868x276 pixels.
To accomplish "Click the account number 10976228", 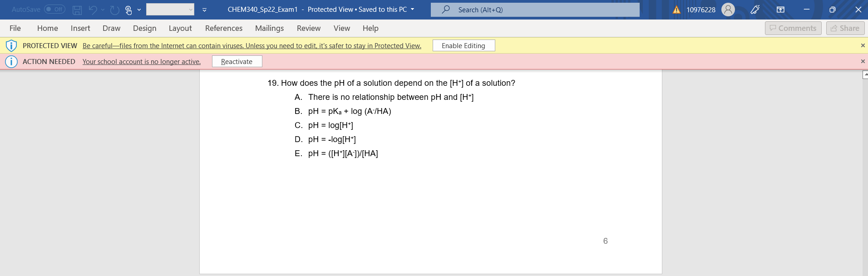I will (701, 10).
